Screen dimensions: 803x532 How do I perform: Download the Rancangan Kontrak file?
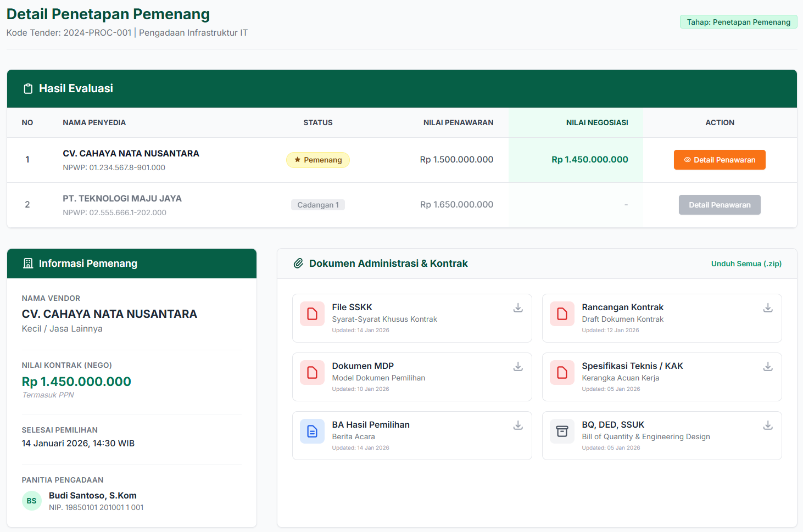click(767, 308)
